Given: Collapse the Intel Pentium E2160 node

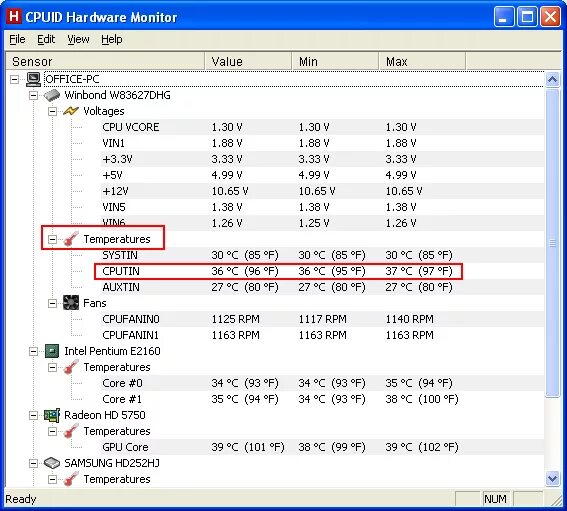Looking at the screenshot, I should [x=33, y=352].
